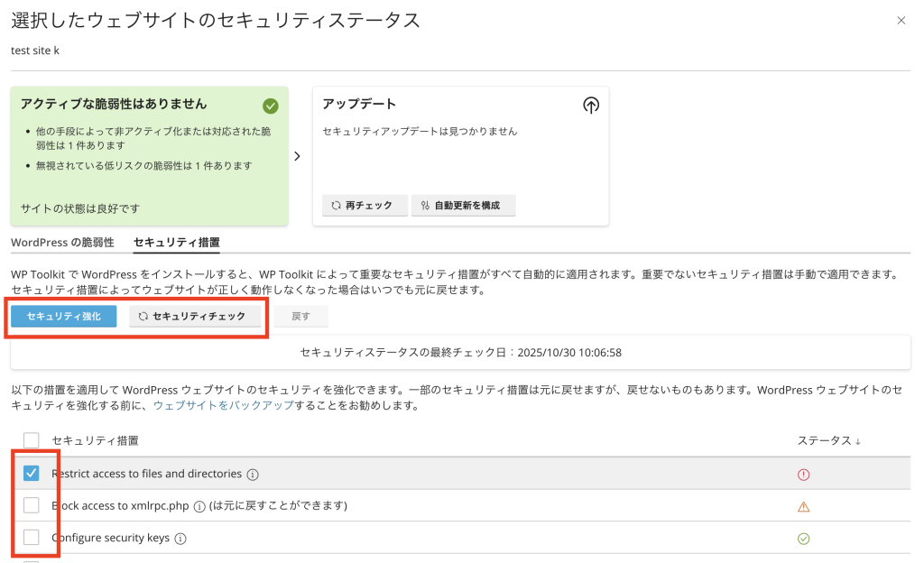
Task: Expand using the chevron between status cards
Action: tap(298, 156)
